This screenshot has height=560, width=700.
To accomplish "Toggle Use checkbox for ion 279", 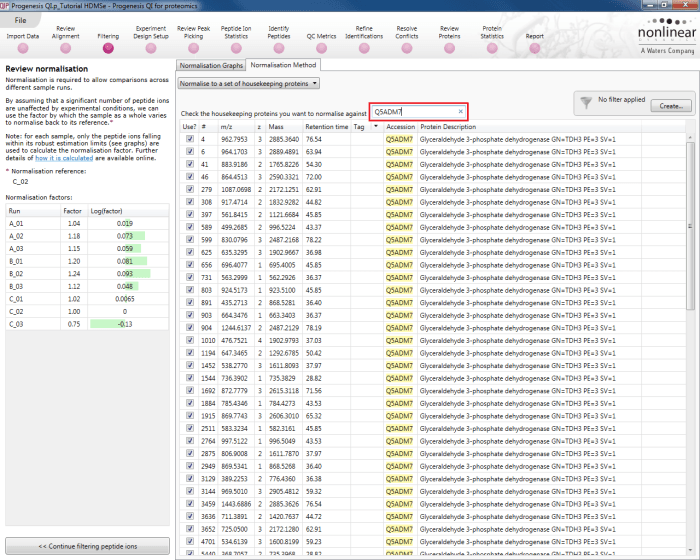I will tap(190, 189).
